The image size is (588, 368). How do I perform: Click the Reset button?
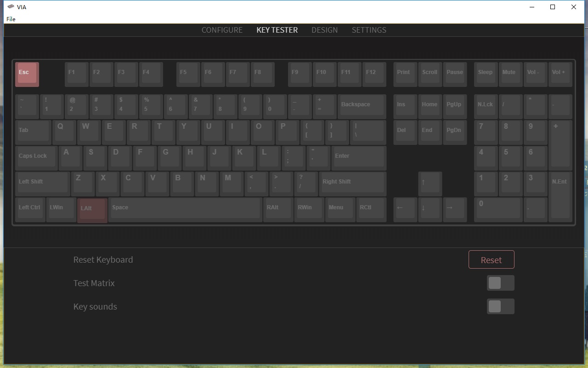coord(491,260)
